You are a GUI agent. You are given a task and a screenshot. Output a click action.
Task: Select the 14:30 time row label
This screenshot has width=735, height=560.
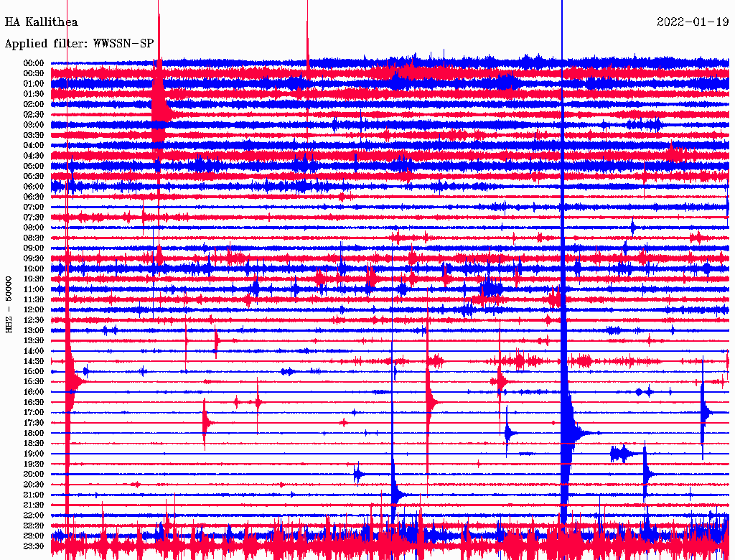pyautogui.click(x=34, y=362)
